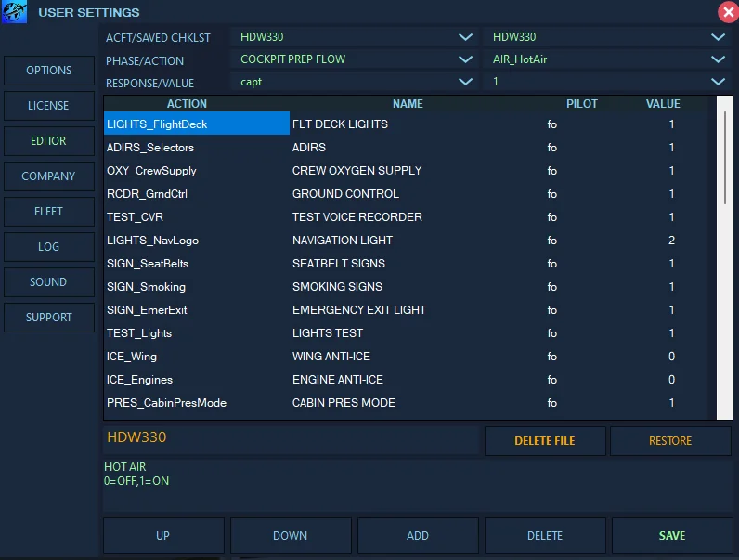Select the LIGHTS_FlightDeck action row

click(197, 124)
